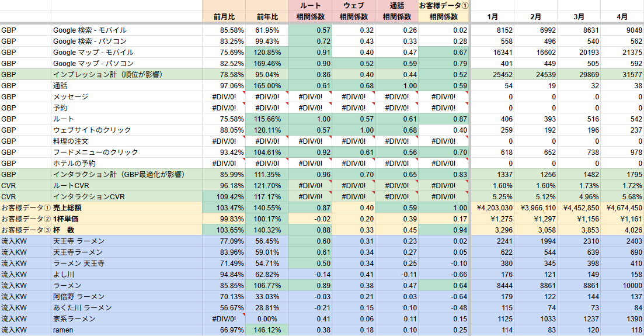Click the メッセージ row's 前月比 #DIV/0! cell
Image resolution: width=644 pixels, height=336 pixels.
pyautogui.click(x=224, y=97)
